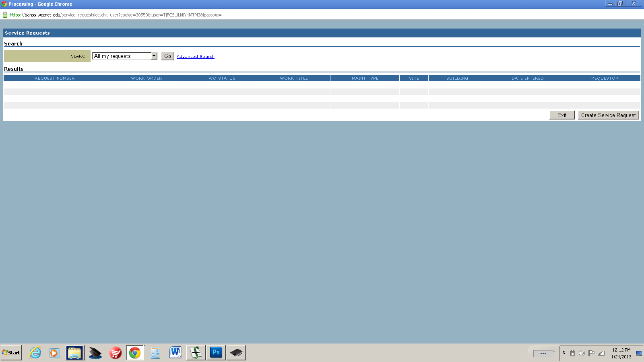
Task: Open the volume speaker tray icon
Action: [582, 353]
